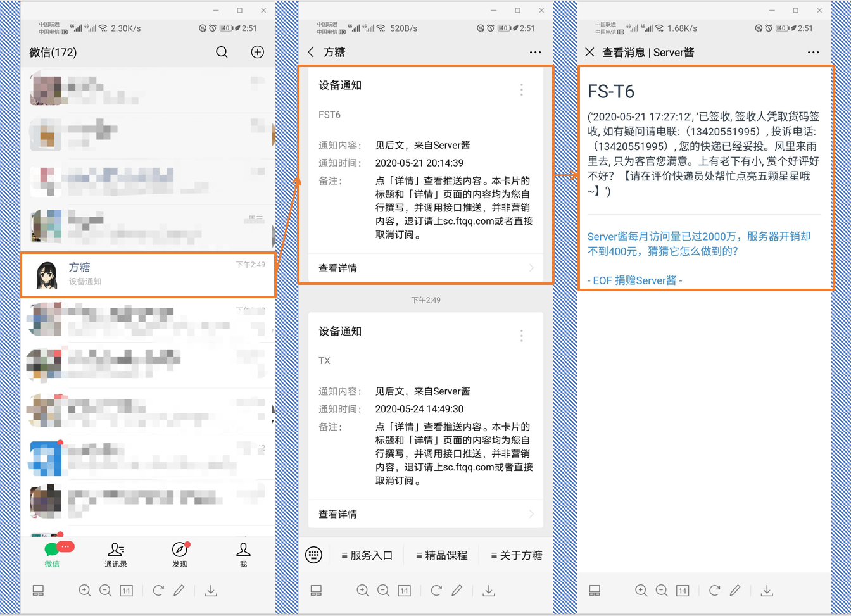Click the 2020-05-21 20:14:39 notification time
Screen dimensions: 851x616
pos(419,163)
